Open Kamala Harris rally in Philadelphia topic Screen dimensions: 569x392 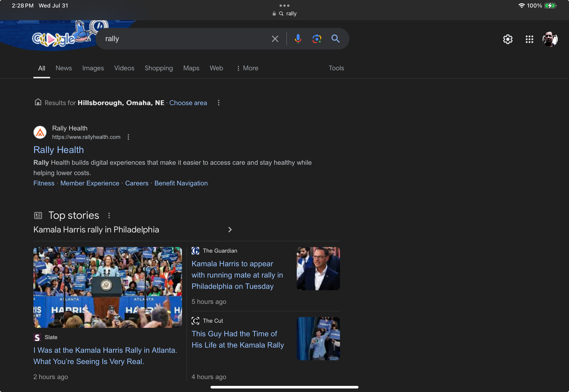pos(96,230)
